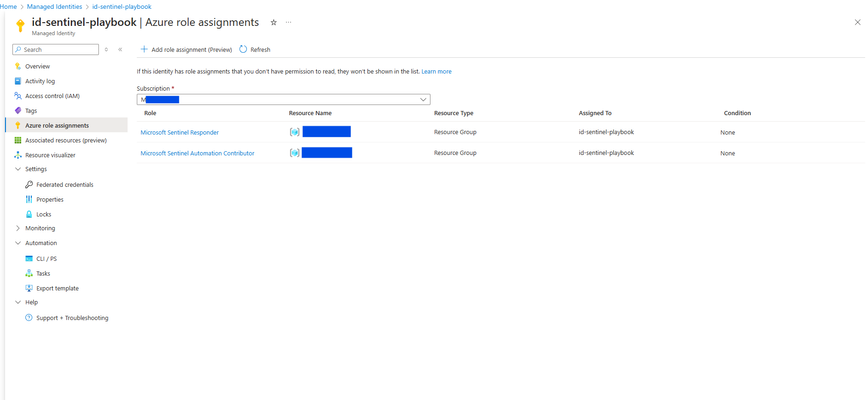The width and height of the screenshot is (866, 400).
Task: Click the resource group icon in Automation Contributor row
Action: pos(295,153)
